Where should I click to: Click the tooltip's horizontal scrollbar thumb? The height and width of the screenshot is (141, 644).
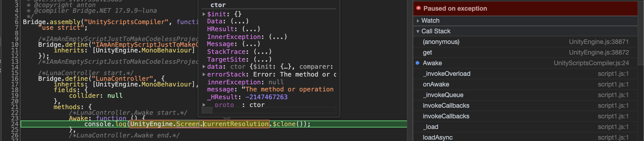(x=207, y=110)
